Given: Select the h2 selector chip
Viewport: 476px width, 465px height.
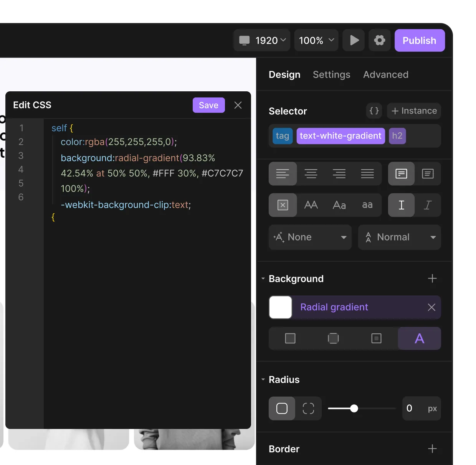Looking at the screenshot, I should [397, 136].
